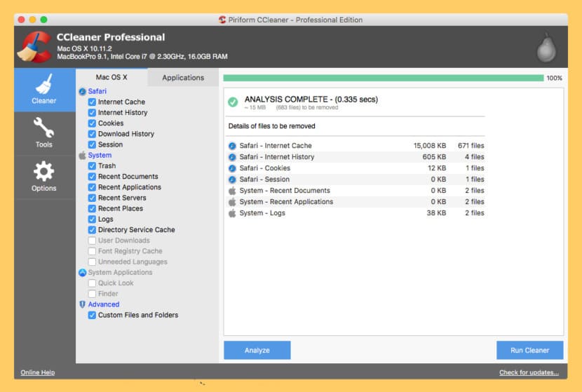Viewport: 582px width, 392px height.
Task: Open the Check for updates link
Action: click(x=529, y=372)
